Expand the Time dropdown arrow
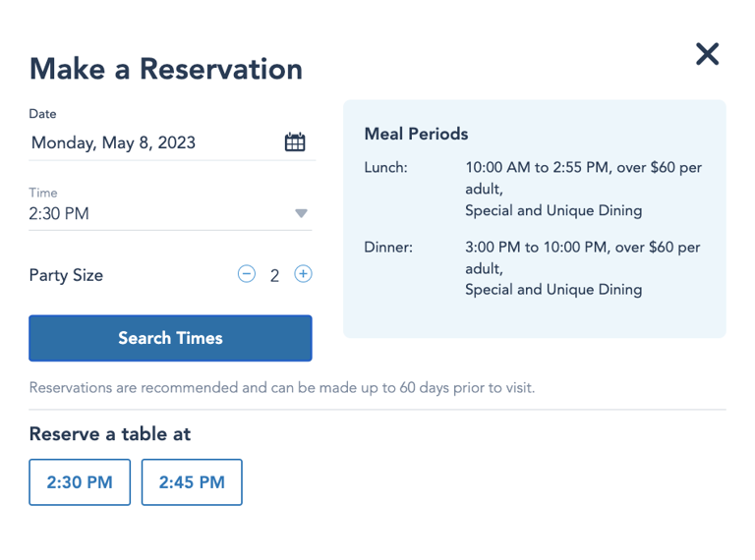The width and height of the screenshot is (755, 560). click(302, 213)
